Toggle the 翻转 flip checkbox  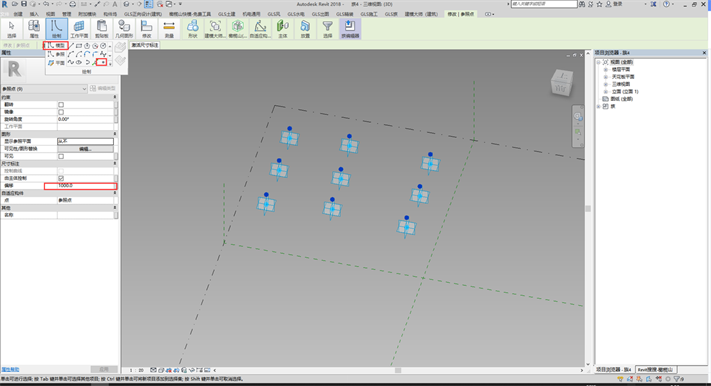pos(61,104)
